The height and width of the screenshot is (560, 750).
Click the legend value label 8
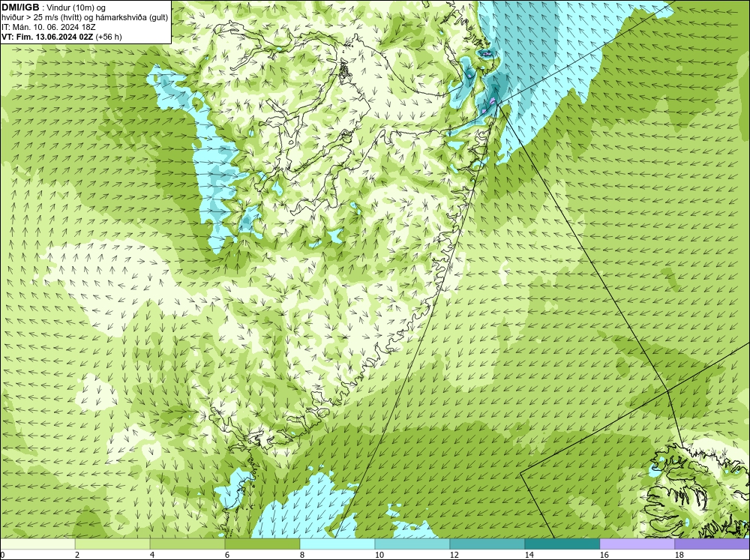[303, 555]
